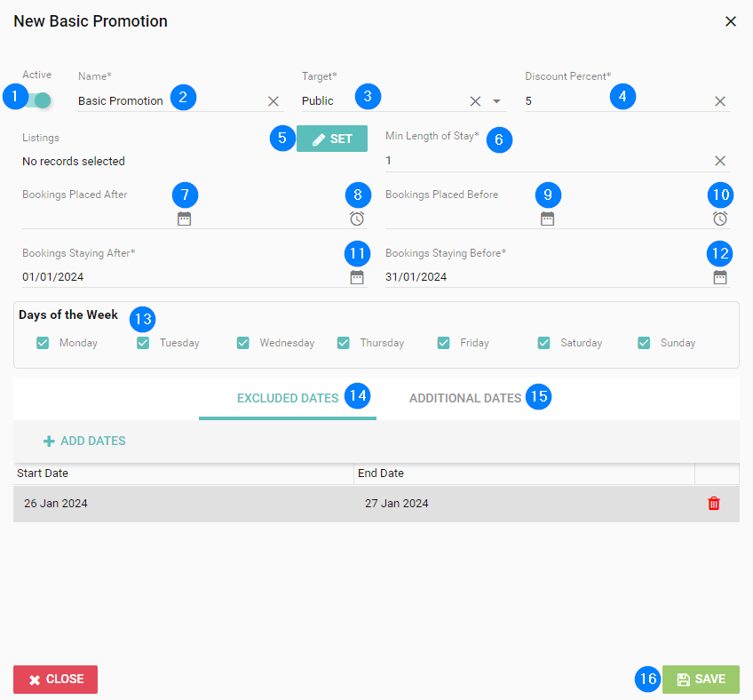Uncheck the Saturday checkbox

coord(544,343)
